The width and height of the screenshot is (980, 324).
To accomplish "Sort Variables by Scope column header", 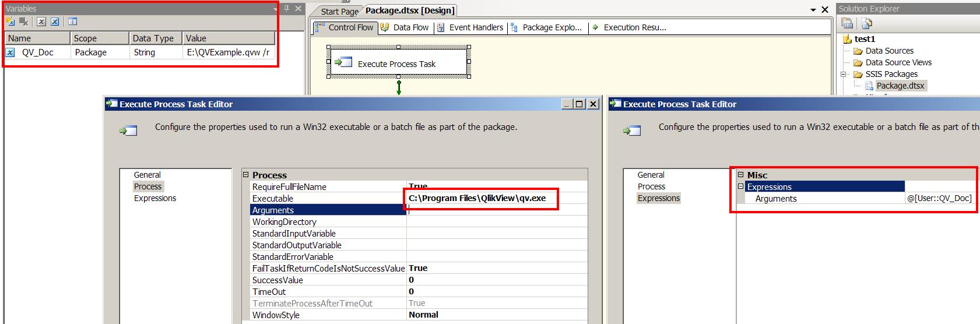I will pyautogui.click(x=100, y=38).
